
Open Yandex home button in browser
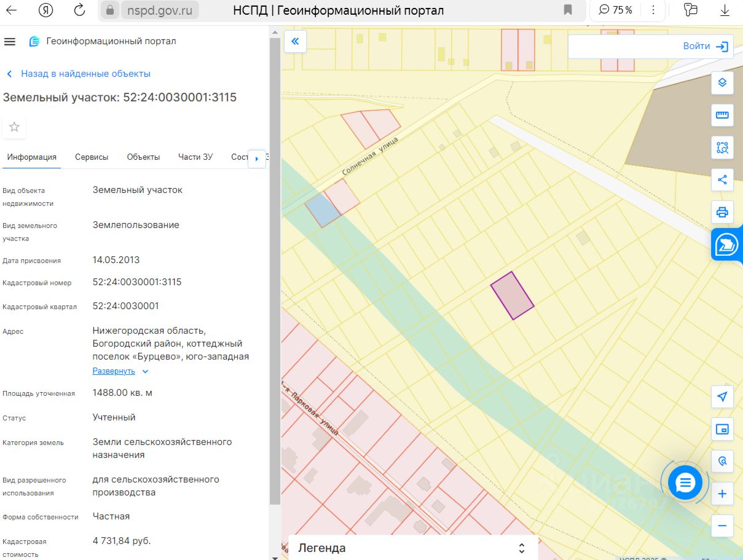(x=45, y=10)
